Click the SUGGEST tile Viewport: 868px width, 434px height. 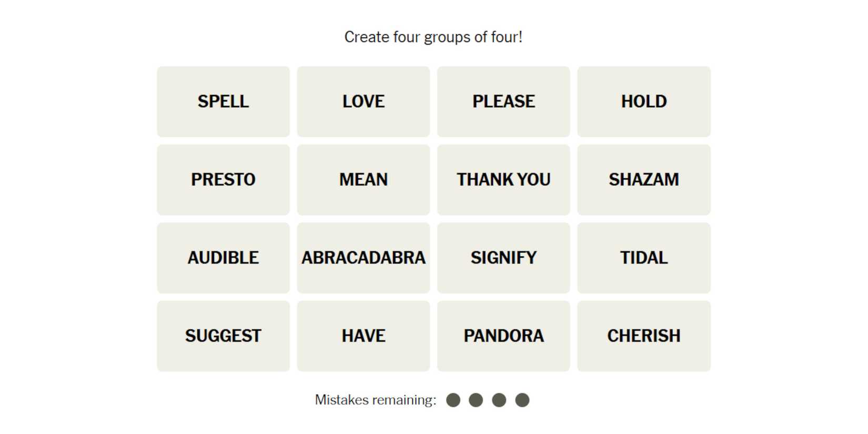click(x=223, y=336)
